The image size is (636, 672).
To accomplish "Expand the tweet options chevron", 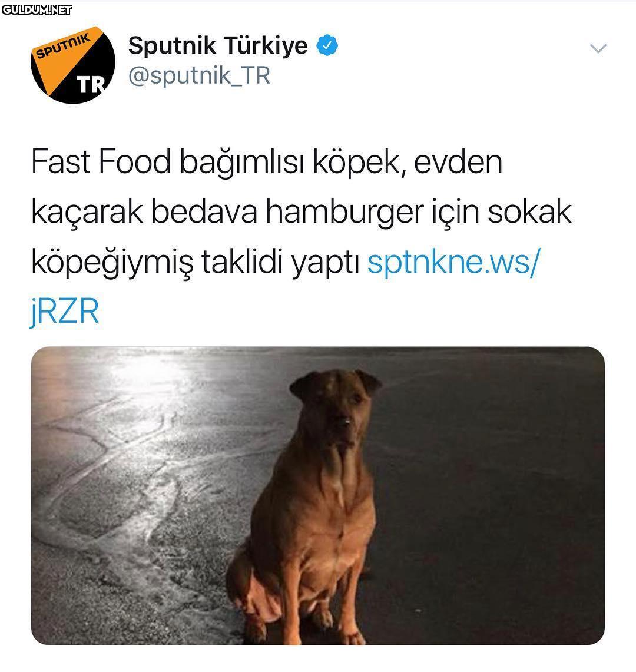I will coord(598,48).
